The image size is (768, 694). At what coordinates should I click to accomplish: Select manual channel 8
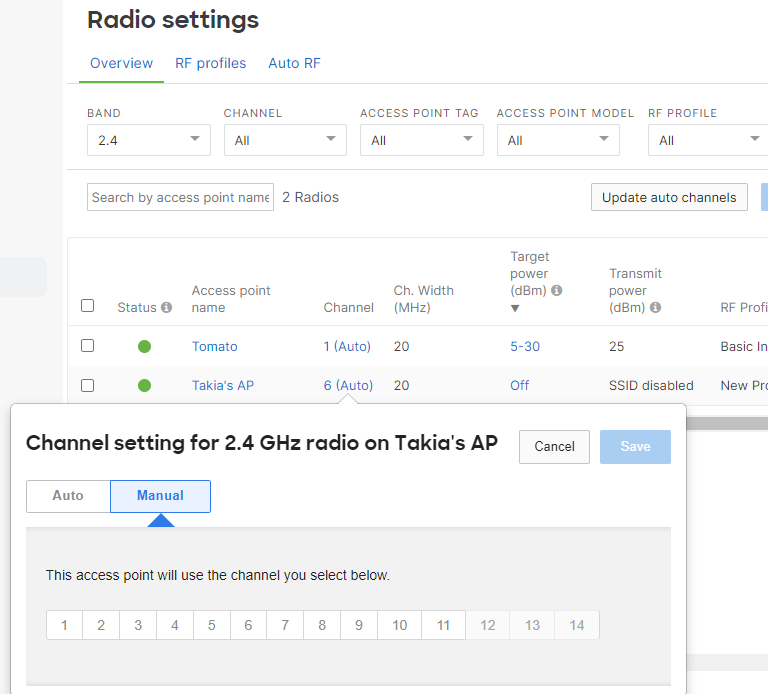322,625
